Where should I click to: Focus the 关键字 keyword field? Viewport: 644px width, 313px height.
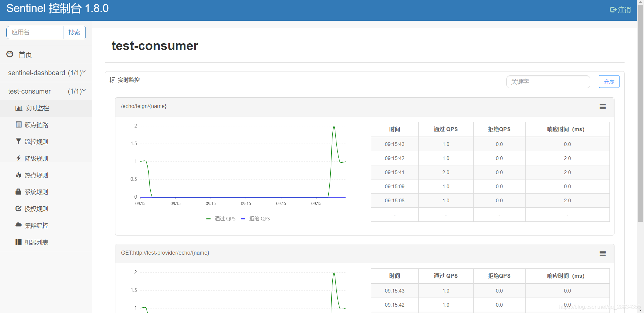(x=548, y=82)
